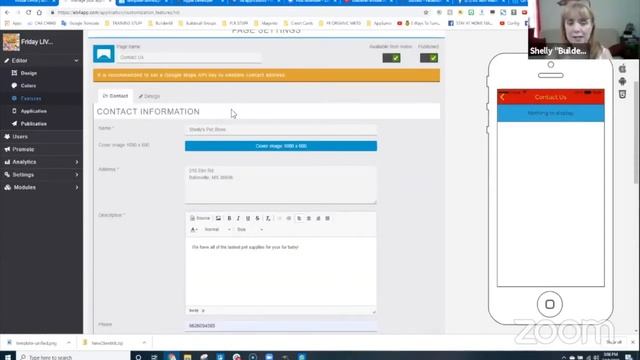
Task: Close the downloads bar
Action: pyautogui.click(x=633, y=342)
